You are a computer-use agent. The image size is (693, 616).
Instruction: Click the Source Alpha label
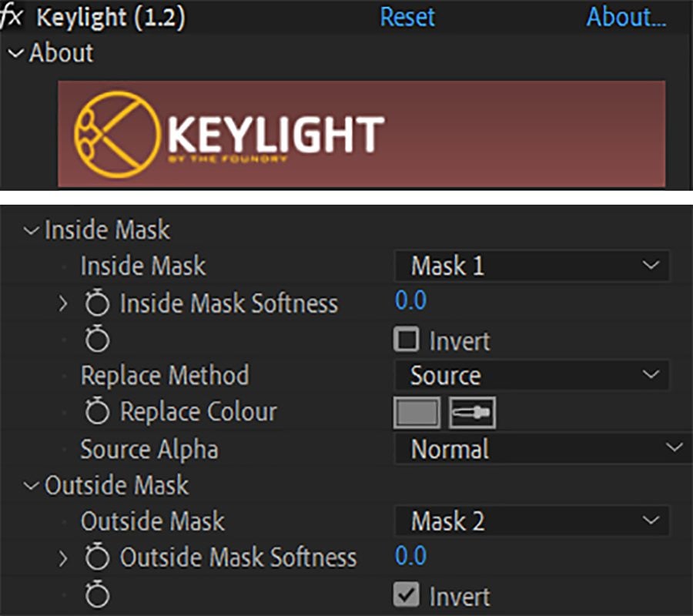click(149, 450)
